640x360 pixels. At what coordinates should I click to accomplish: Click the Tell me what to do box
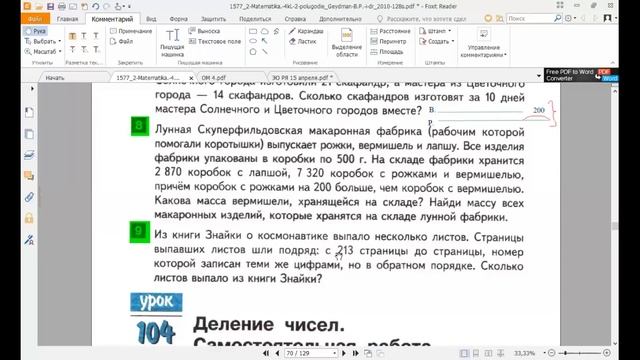(x=422, y=19)
